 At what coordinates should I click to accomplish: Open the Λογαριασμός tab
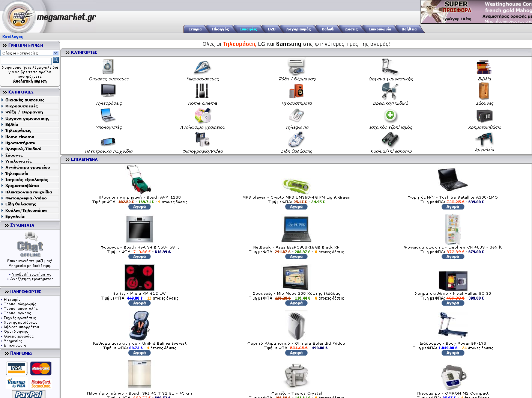(298, 29)
